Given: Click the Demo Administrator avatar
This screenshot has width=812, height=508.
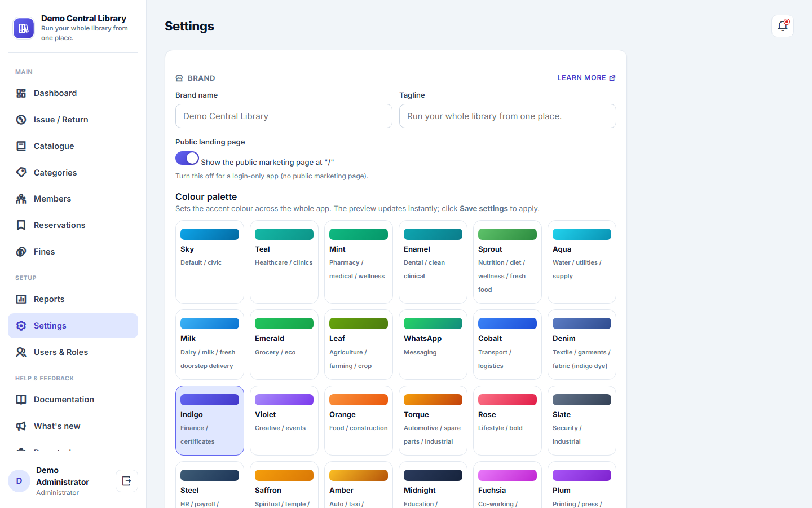Looking at the screenshot, I should pos(19,481).
